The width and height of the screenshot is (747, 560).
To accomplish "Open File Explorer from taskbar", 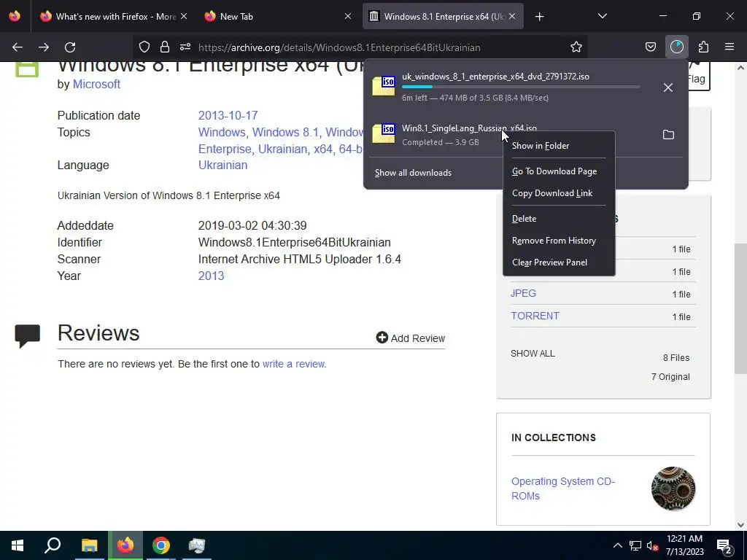I will [x=89, y=545].
